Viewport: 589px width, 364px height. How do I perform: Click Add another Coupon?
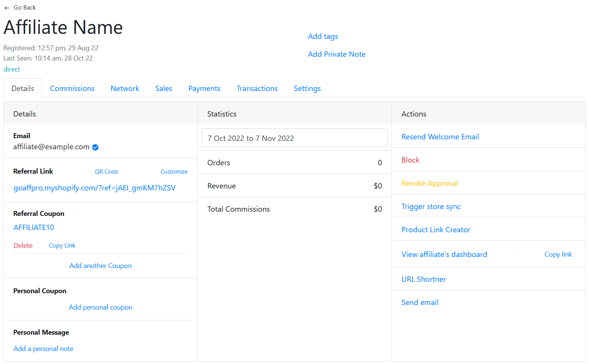(x=100, y=266)
